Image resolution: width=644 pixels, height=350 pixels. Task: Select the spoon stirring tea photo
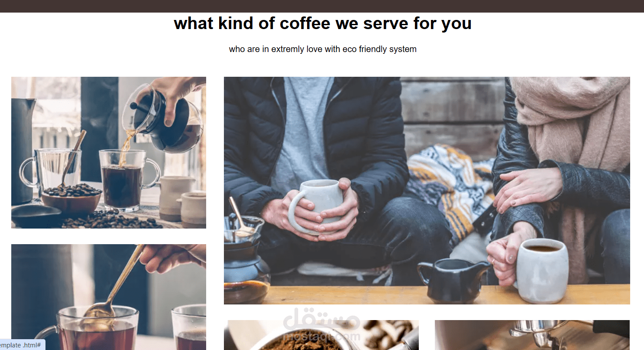109,297
